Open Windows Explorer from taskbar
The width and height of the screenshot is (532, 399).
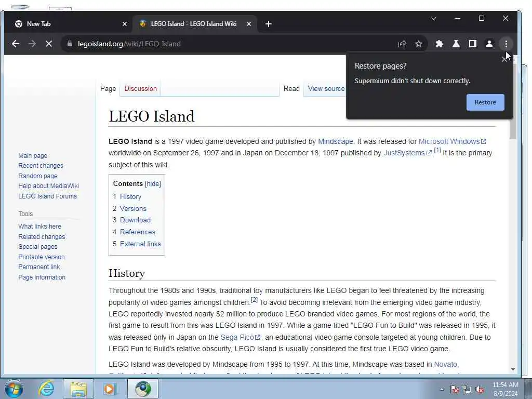point(78,389)
